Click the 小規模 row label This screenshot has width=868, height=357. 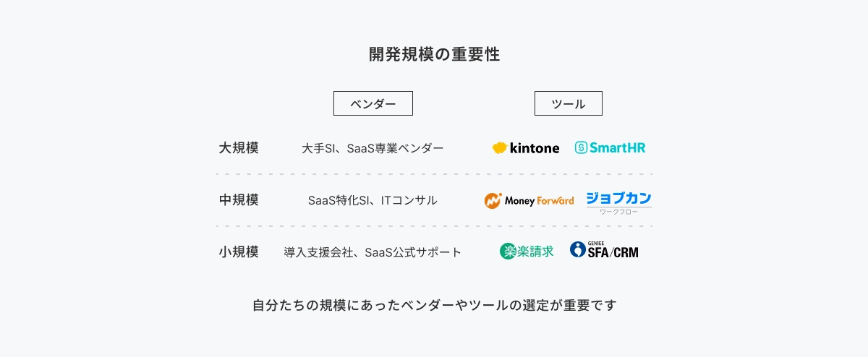coord(239,252)
